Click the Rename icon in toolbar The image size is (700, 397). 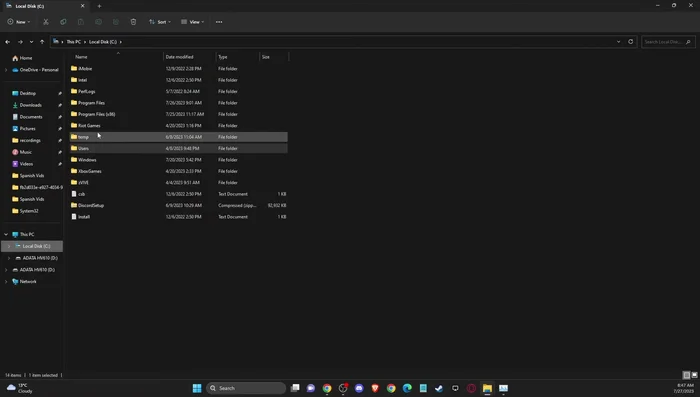(98, 22)
